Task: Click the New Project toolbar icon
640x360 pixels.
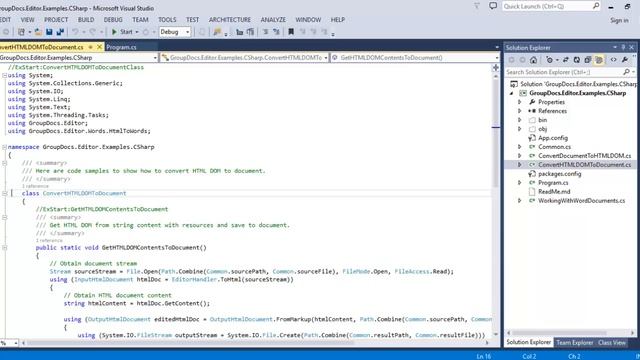Action: [x=21, y=32]
